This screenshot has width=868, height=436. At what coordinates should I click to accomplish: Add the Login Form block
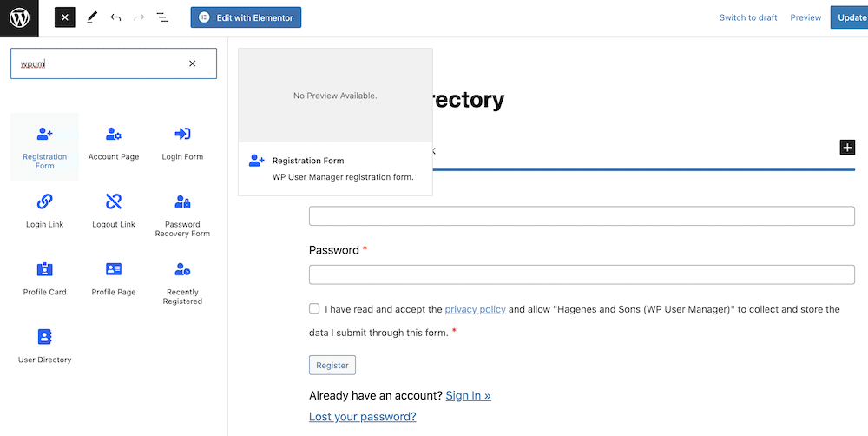pyautogui.click(x=182, y=147)
